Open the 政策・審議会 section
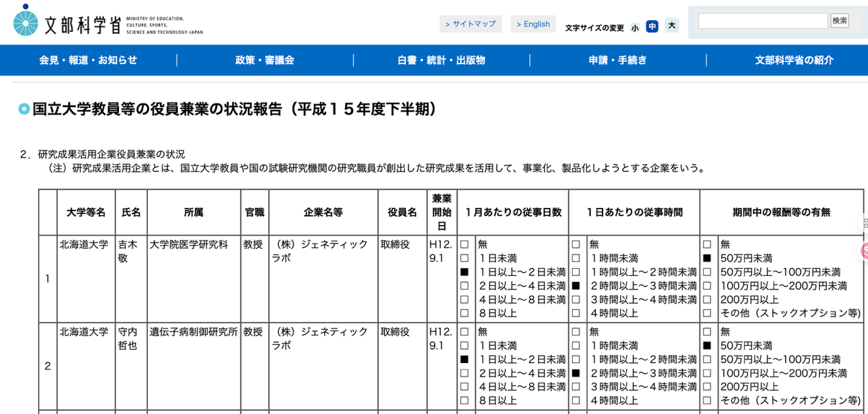Screen dimensions: 868x414 pyautogui.click(x=265, y=60)
